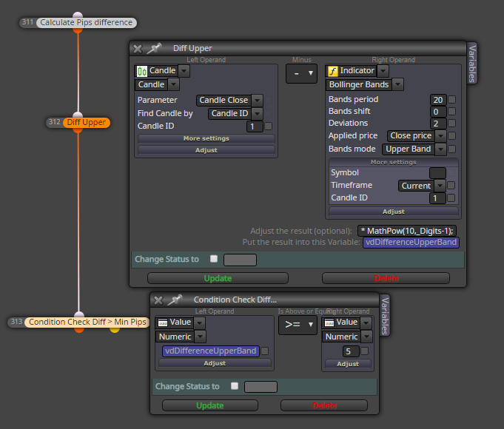Tick the checkbox next to Bands period
This screenshot has height=429, width=504.
pyautogui.click(x=451, y=100)
